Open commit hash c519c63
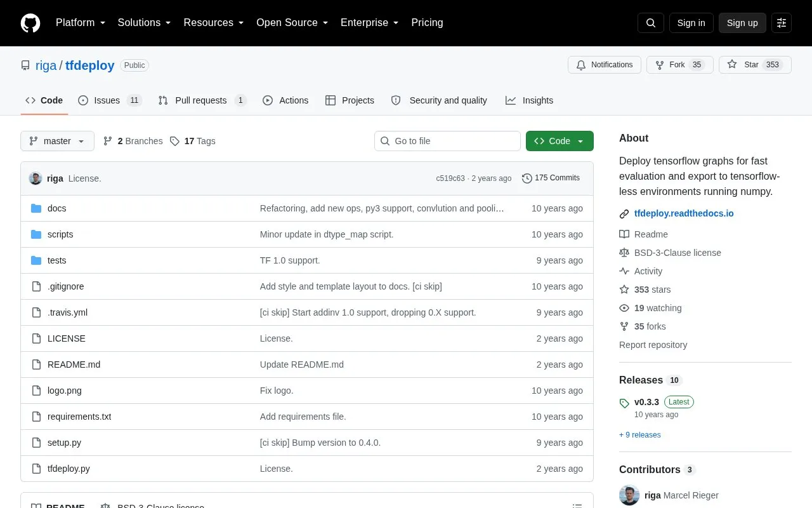This screenshot has height=508, width=812. [x=450, y=178]
